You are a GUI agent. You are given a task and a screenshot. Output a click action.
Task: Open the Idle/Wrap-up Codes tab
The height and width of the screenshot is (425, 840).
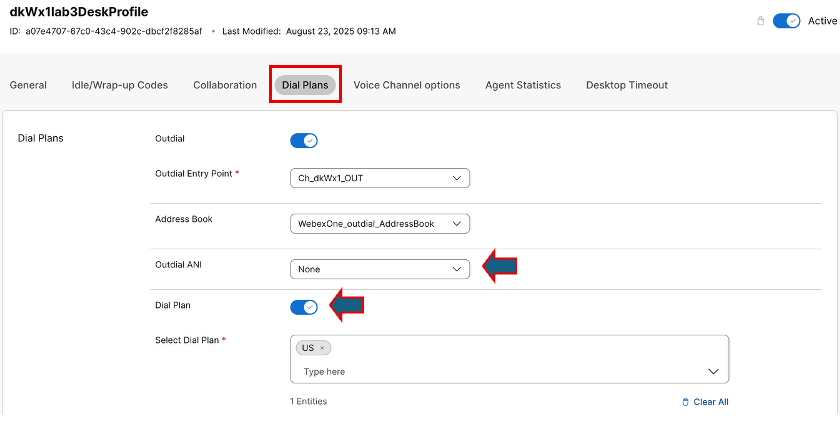click(x=120, y=85)
